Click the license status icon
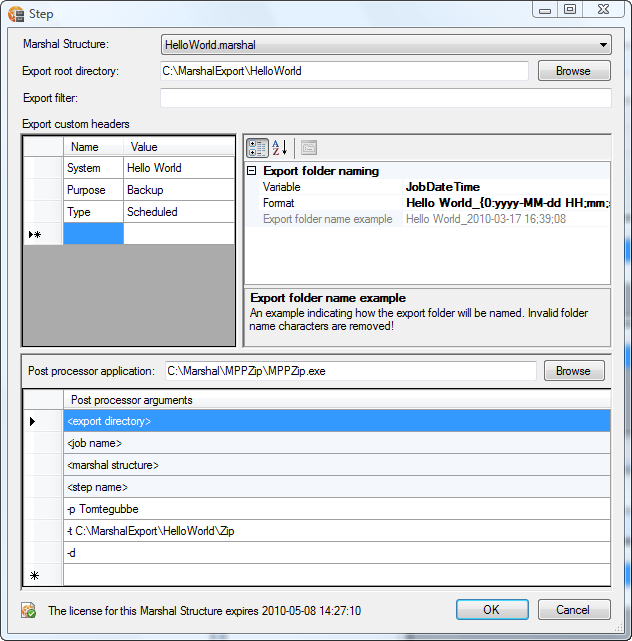The width and height of the screenshot is (632, 641). (29, 610)
